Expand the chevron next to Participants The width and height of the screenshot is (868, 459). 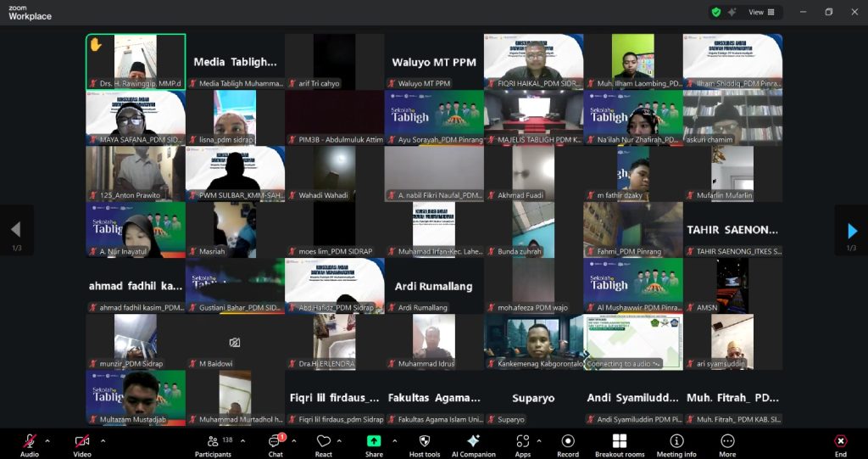click(x=242, y=441)
